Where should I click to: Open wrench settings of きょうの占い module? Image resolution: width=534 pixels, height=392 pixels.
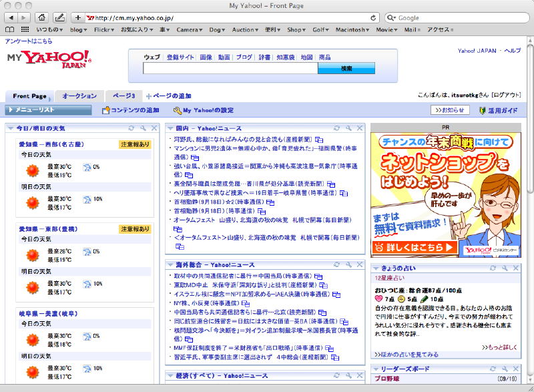(505, 268)
